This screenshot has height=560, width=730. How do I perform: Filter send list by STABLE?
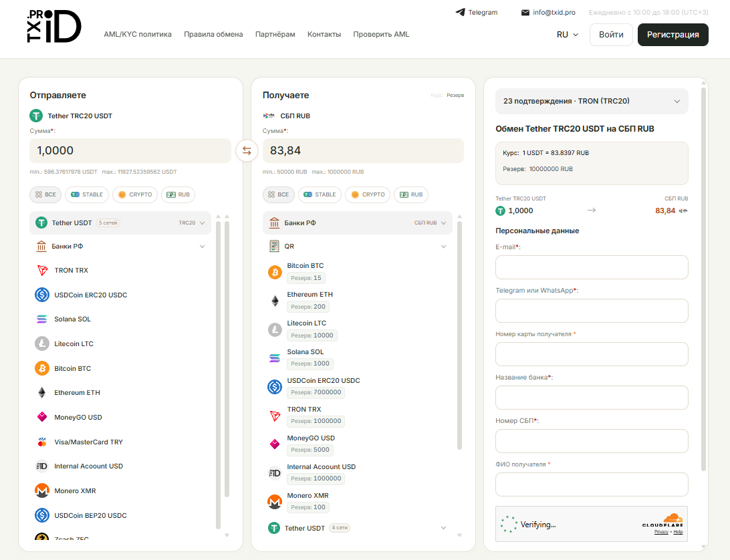87,194
